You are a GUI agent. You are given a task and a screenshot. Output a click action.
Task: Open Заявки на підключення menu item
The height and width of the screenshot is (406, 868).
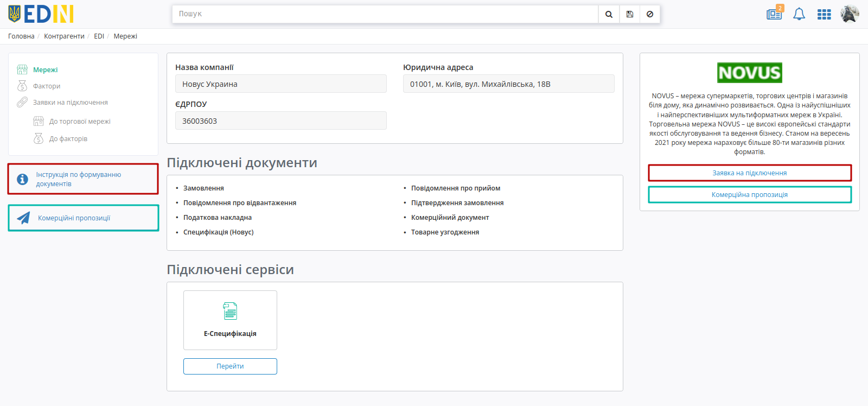71,102
